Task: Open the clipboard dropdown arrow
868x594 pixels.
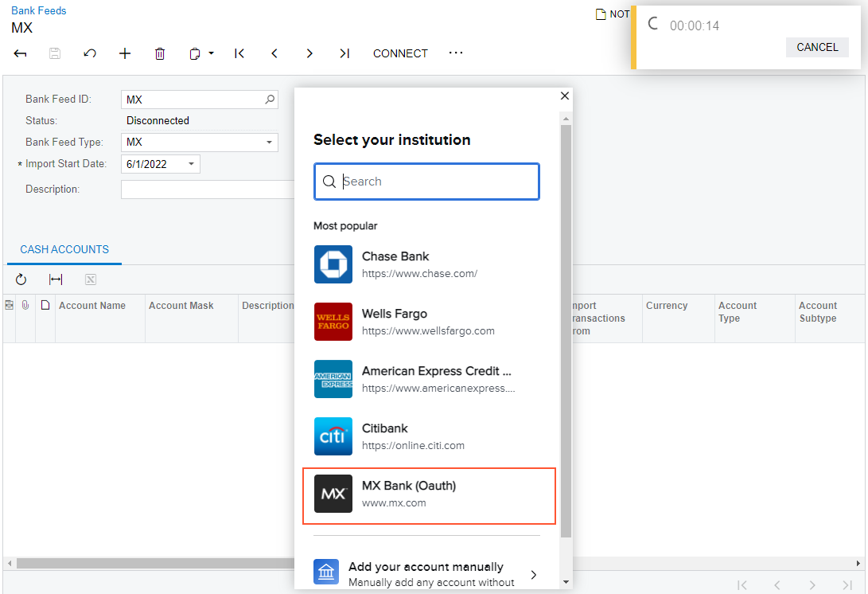Action: tap(212, 53)
